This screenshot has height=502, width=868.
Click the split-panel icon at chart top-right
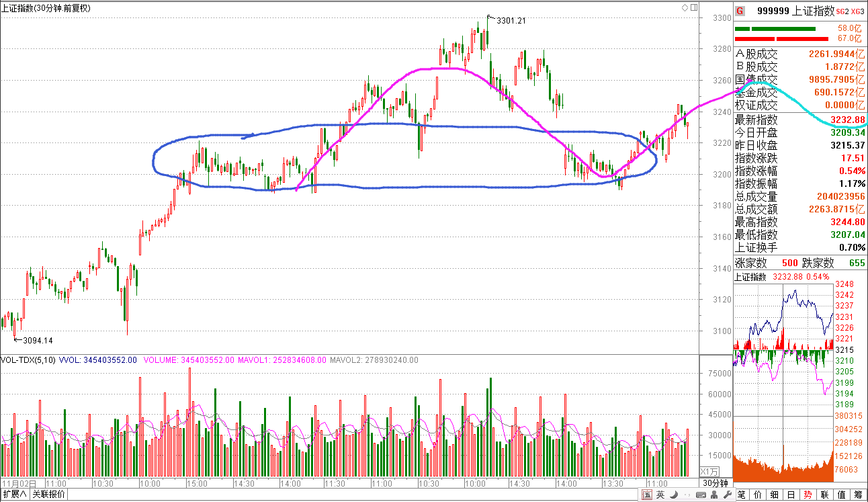pos(693,8)
